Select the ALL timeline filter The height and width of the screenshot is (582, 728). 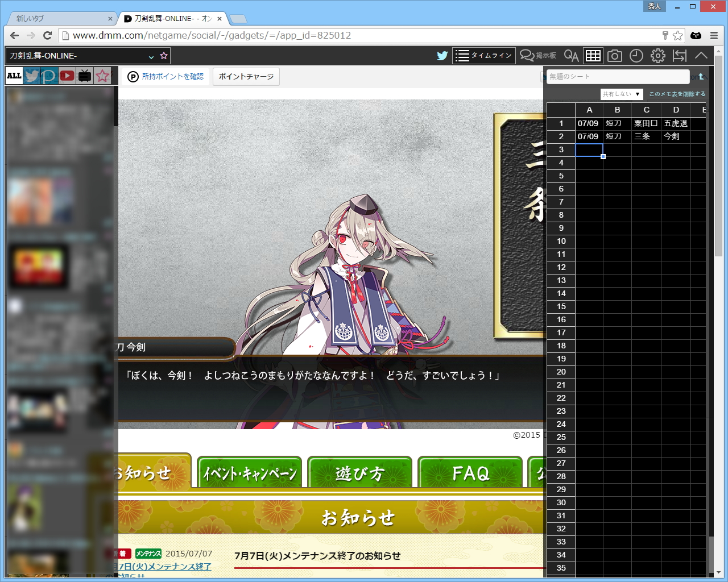14,76
